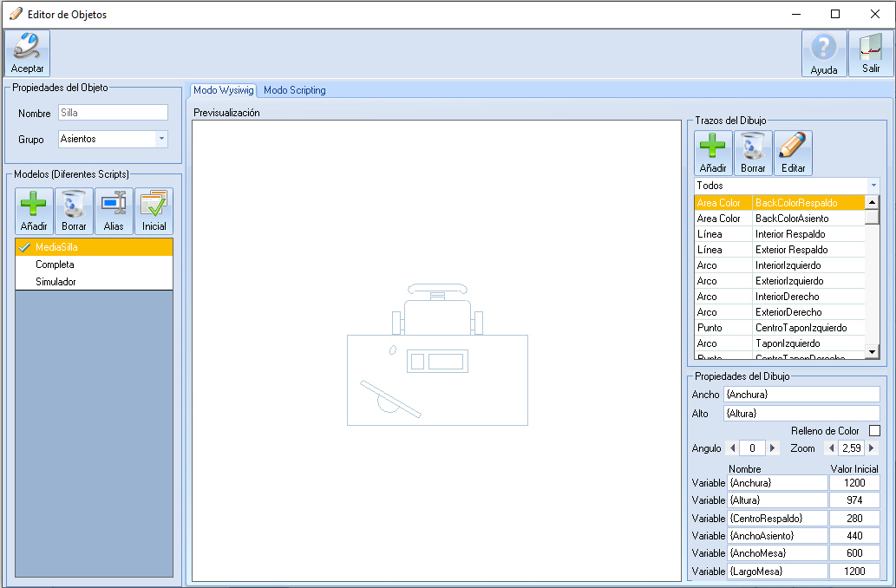Click the Ancho input field

point(801,395)
